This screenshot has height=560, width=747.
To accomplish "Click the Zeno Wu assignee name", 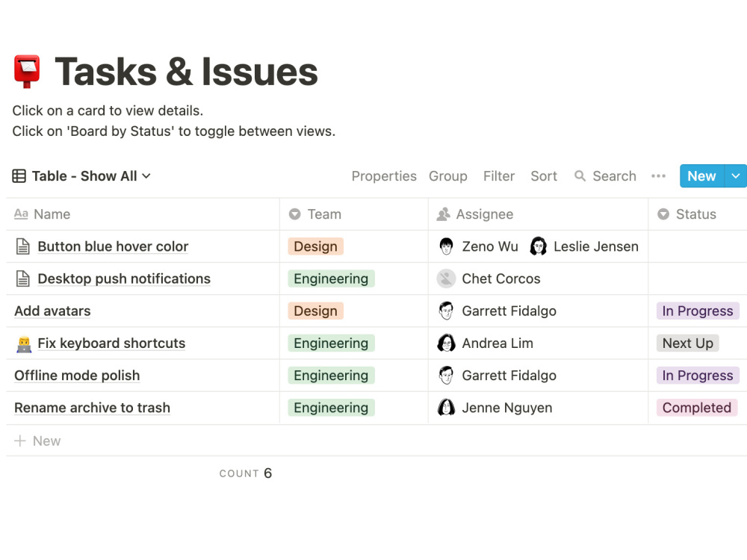I will 490,246.
